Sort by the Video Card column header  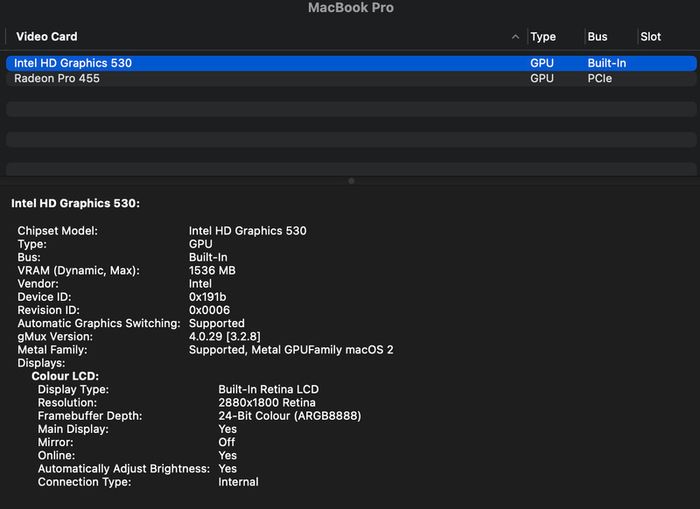click(x=46, y=37)
